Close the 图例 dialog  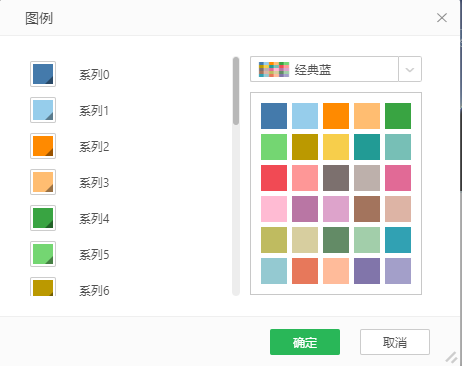[x=442, y=18]
